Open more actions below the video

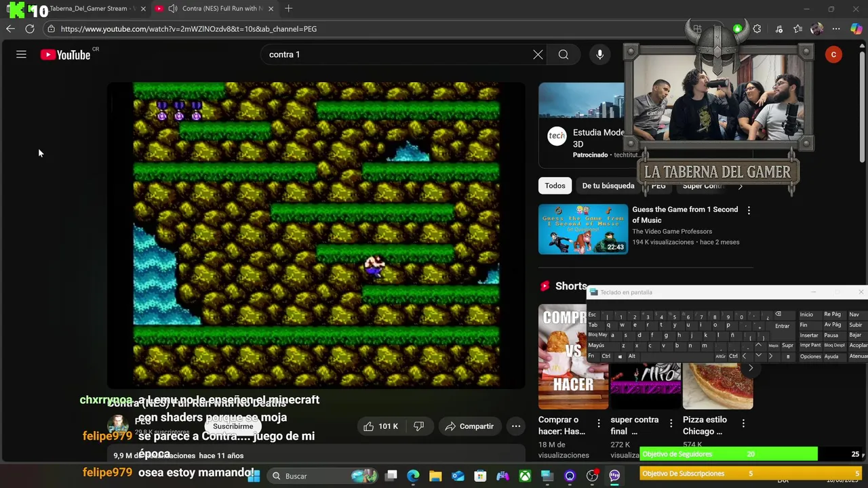point(515,426)
